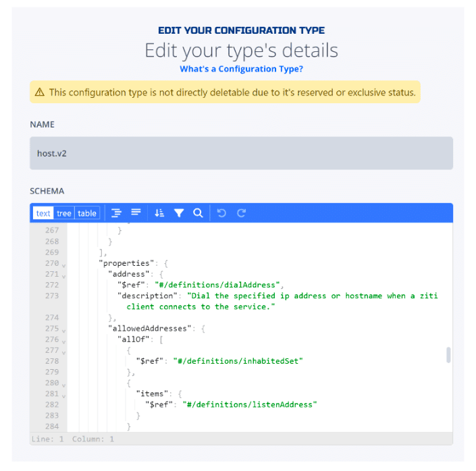
Task: Undo last schema edit
Action: click(x=221, y=213)
